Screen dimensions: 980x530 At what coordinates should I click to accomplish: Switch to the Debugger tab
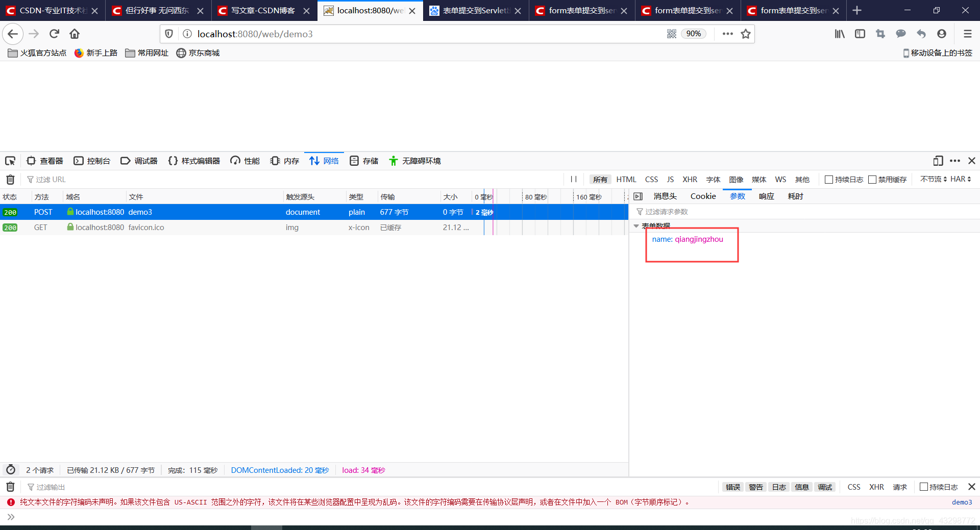[139, 161]
